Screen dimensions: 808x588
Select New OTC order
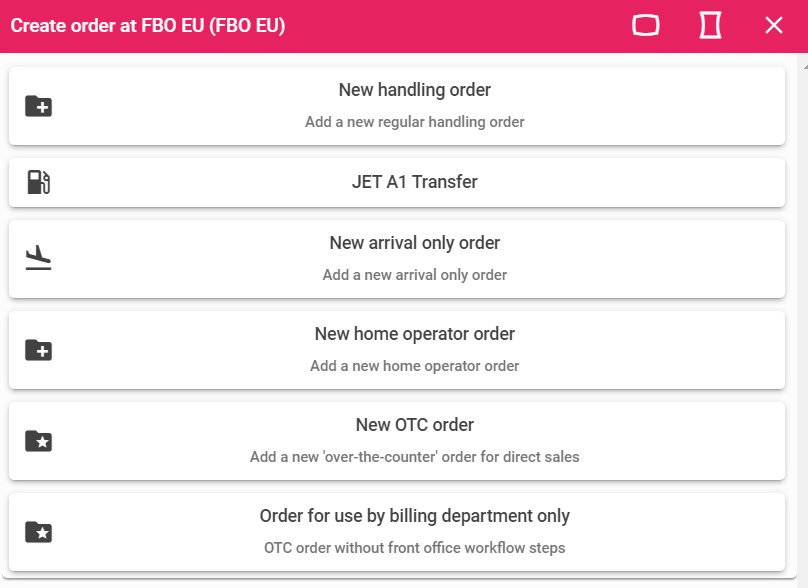point(397,441)
